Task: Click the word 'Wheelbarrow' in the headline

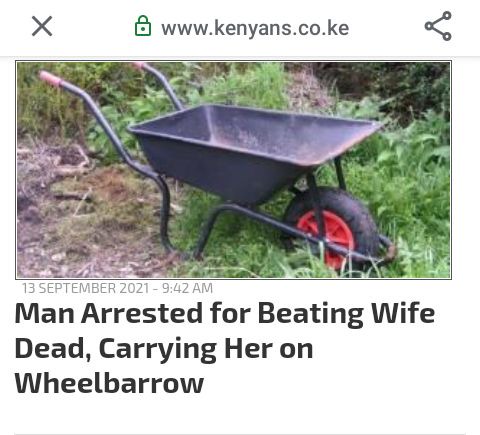Action: [x=109, y=383]
